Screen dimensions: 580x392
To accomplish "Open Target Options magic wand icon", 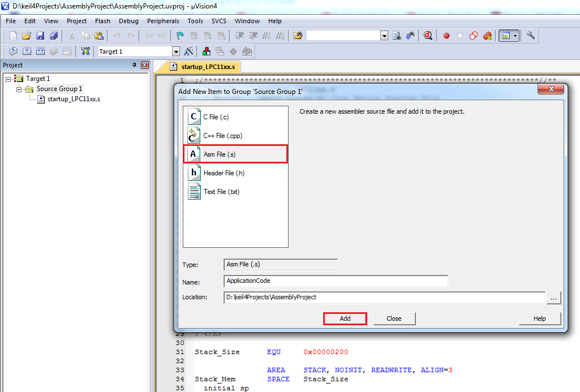I will pos(188,51).
